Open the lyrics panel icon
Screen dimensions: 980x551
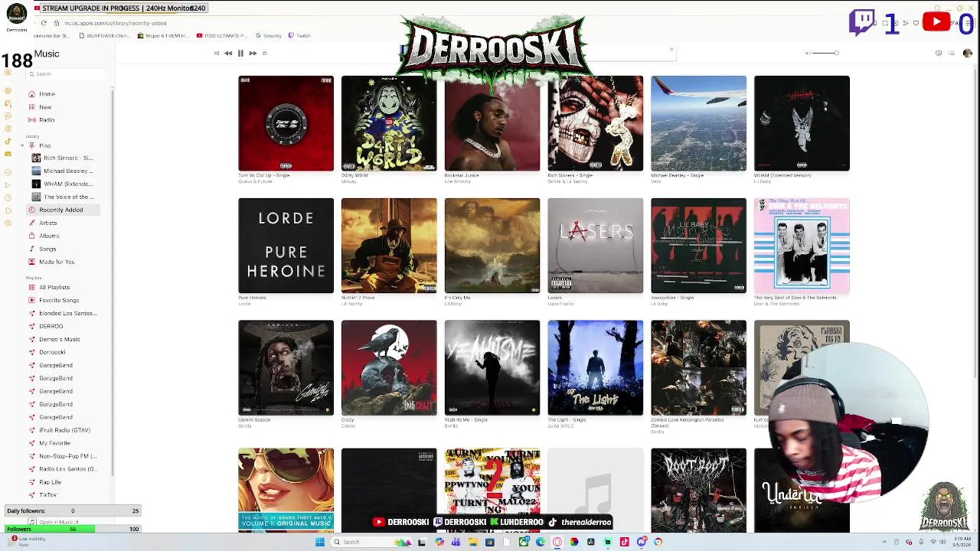[x=939, y=53]
